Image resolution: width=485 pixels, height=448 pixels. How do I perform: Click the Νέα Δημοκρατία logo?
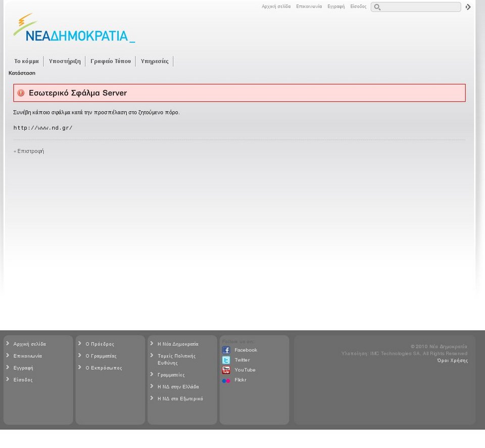click(74, 29)
